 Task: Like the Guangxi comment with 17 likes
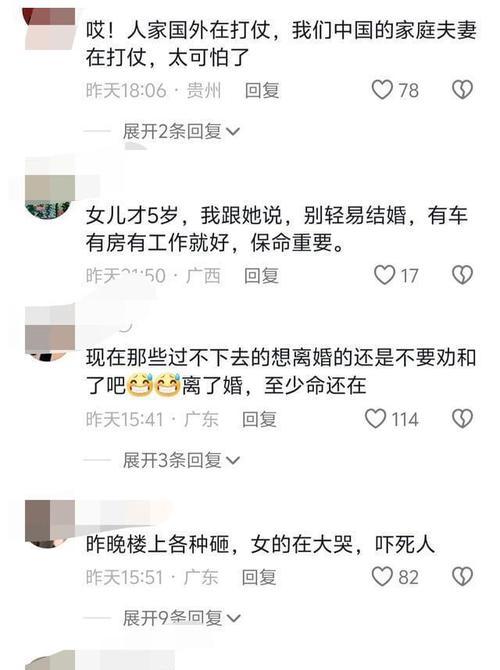[x=384, y=275]
